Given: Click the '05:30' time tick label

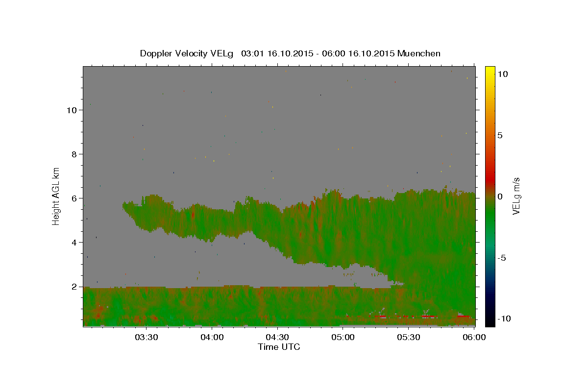Looking at the screenshot, I should (x=409, y=338).
